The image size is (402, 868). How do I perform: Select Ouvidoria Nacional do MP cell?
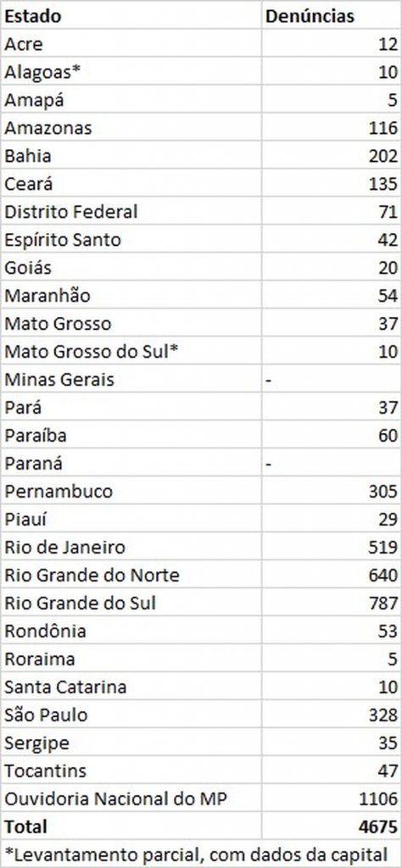(131, 798)
